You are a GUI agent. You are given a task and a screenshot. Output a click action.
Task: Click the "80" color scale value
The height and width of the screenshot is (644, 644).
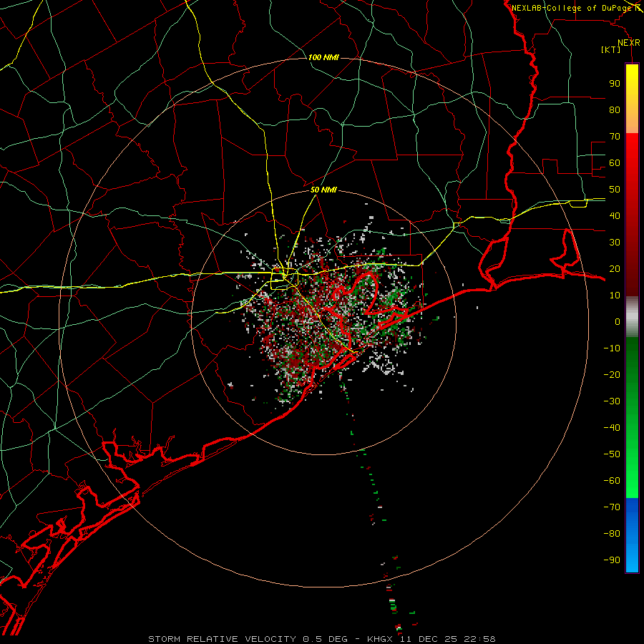click(615, 110)
